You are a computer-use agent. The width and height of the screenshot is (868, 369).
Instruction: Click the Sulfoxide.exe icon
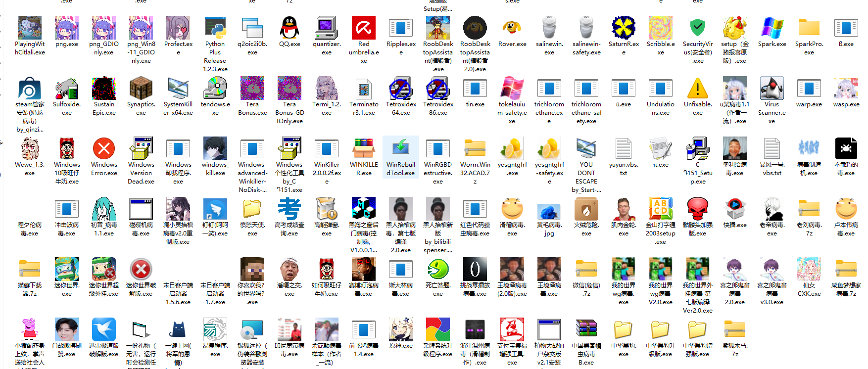tap(67, 89)
